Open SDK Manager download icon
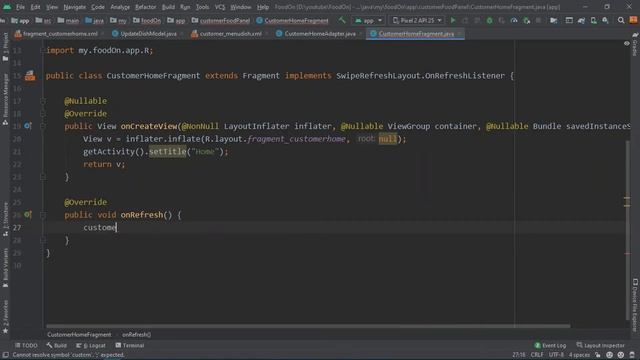The image size is (640, 360). [x=605, y=20]
